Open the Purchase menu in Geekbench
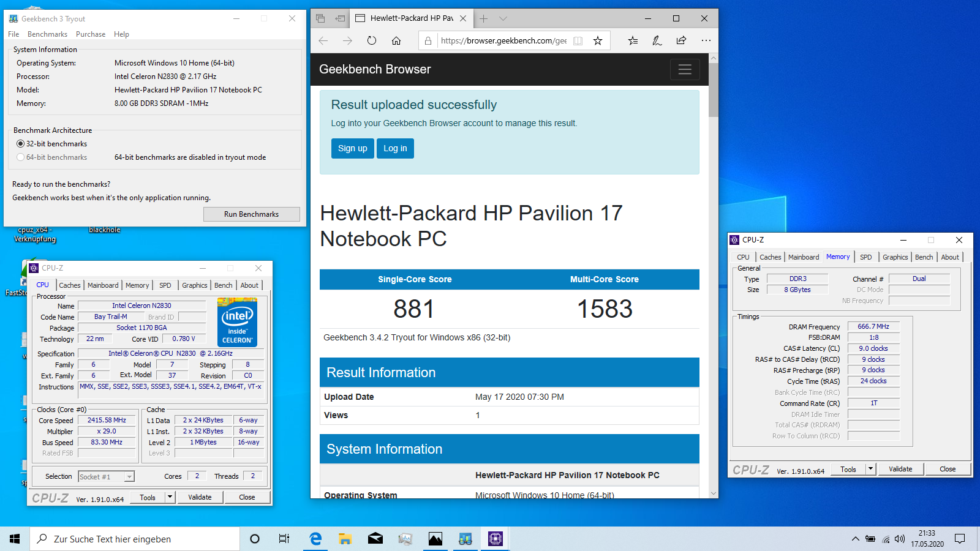Screen dimensions: 980x551 (91, 34)
